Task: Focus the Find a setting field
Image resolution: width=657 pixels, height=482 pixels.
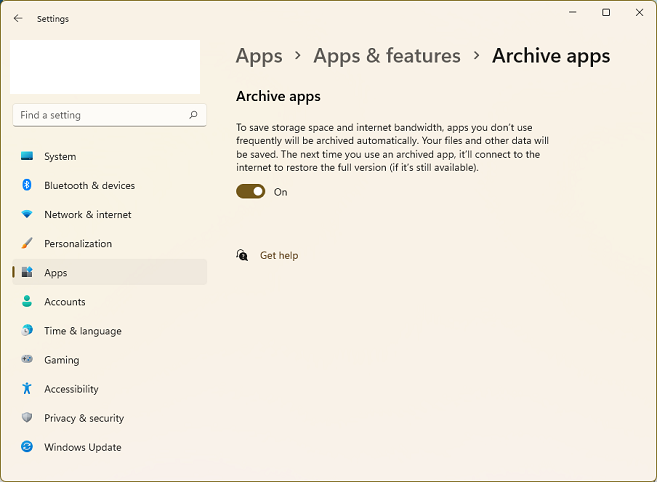Action: click(x=110, y=115)
